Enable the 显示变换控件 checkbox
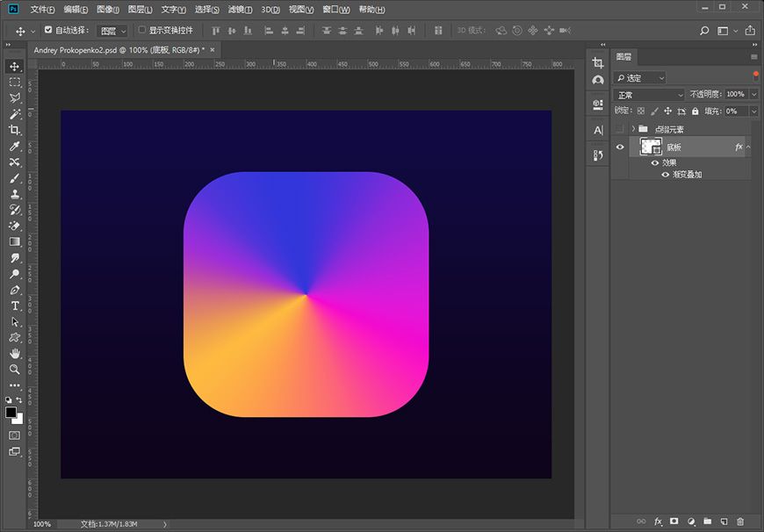Screen dimensions: 764x532 pyautogui.click(x=141, y=30)
